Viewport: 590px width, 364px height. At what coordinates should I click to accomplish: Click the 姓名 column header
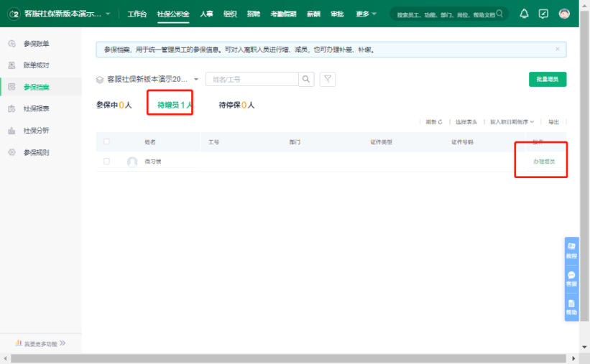(150, 142)
